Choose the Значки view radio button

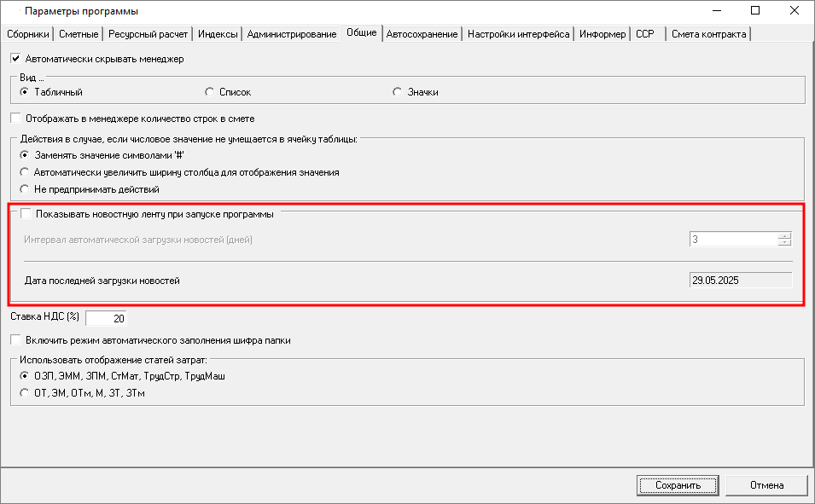point(398,92)
